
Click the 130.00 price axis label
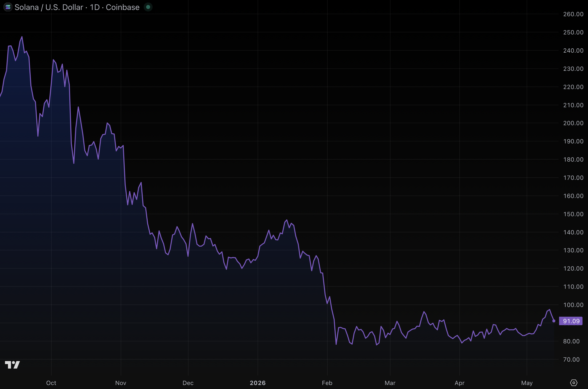[573, 250]
